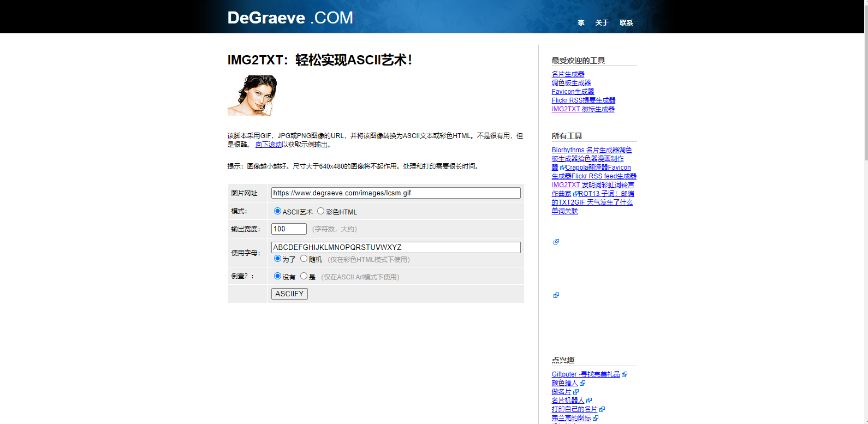Click the hint text (字符数，大约)
The width and height of the screenshot is (868, 424).
pyautogui.click(x=335, y=229)
